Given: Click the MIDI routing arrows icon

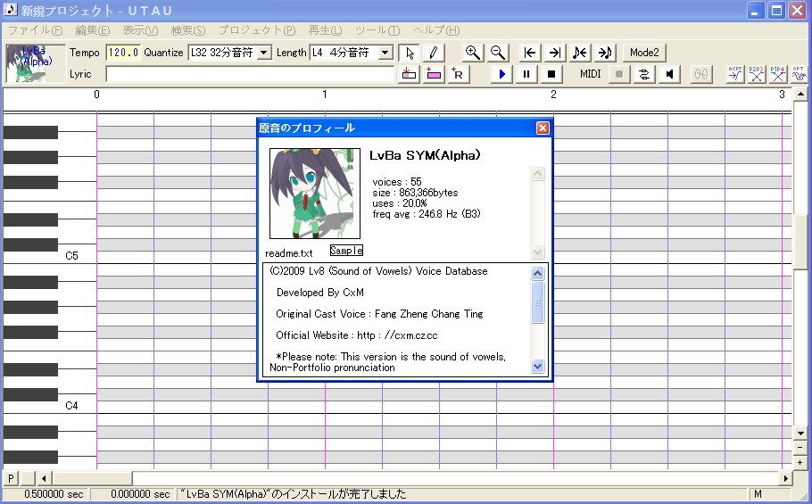Looking at the screenshot, I should click(643, 75).
